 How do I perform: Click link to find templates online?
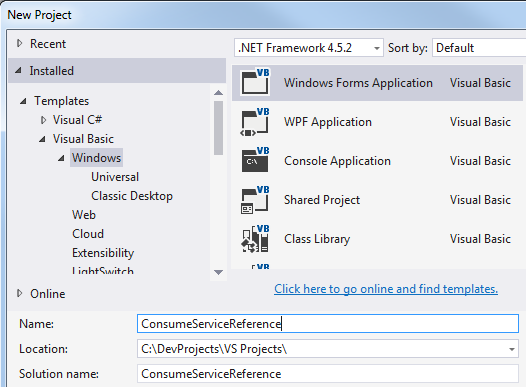click(x=386, y=289)
